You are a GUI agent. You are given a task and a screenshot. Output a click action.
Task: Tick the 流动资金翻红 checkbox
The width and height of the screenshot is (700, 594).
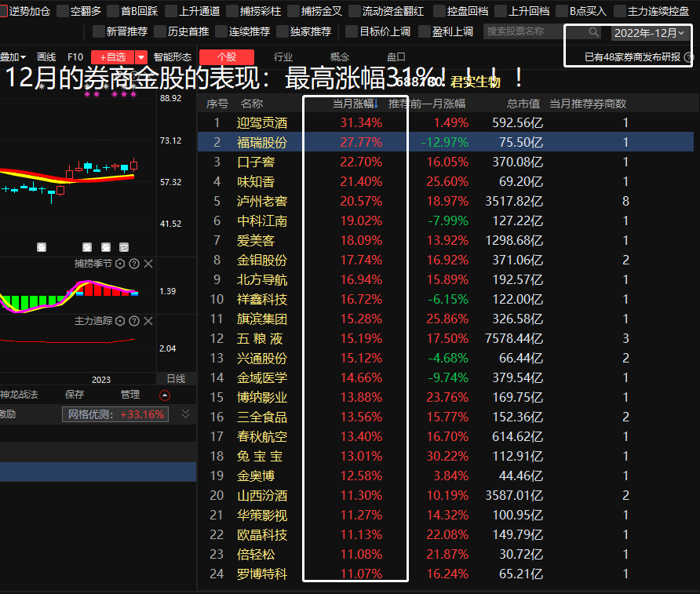tap(355, 11)
